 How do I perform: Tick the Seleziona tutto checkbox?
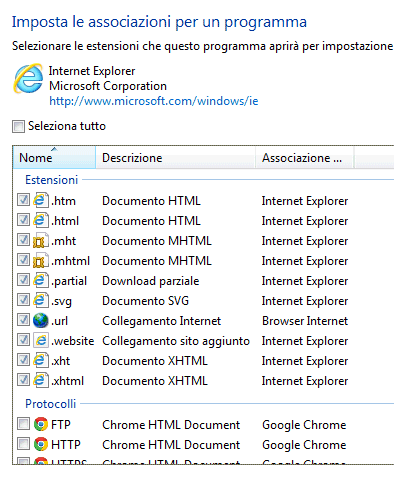pos(18,126)
